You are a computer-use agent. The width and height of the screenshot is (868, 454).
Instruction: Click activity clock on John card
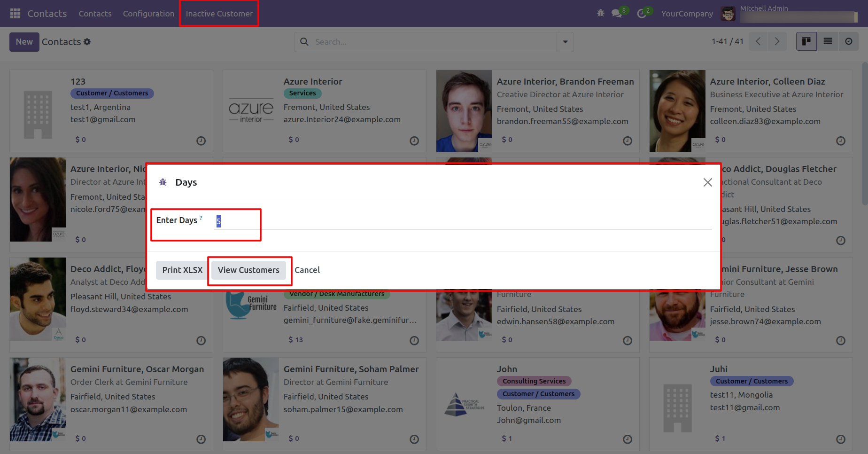(x=628, y=439)
